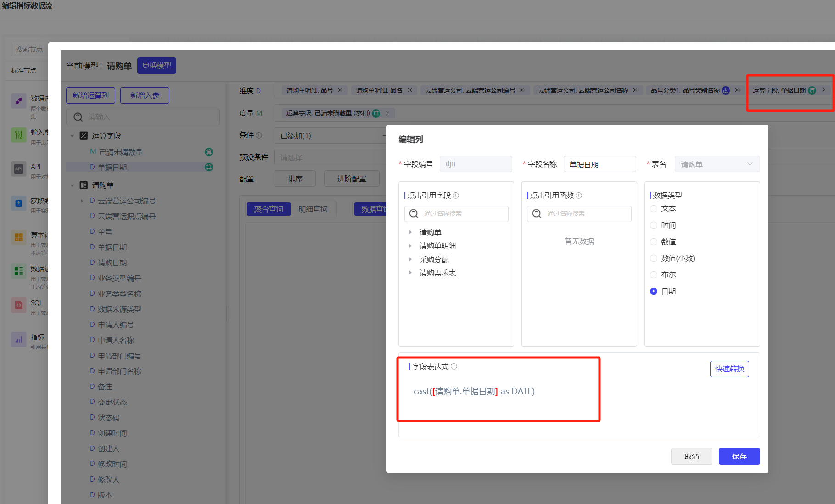Expand the 采购分配 node in reference fields
Viewport: 835px width, 504px height.
point(410,259)
